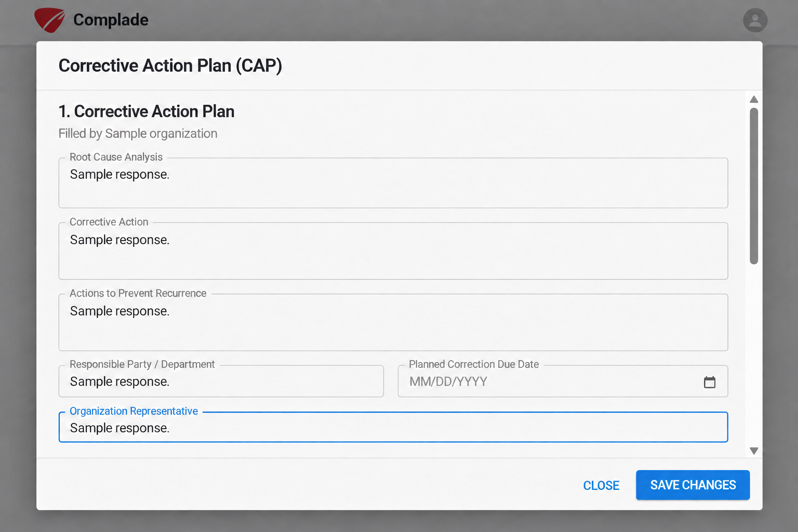Click the dialog's vertical scrollbar thumb
The width and height of the screenshot is (798, 532).
click(x=754, y=186)
